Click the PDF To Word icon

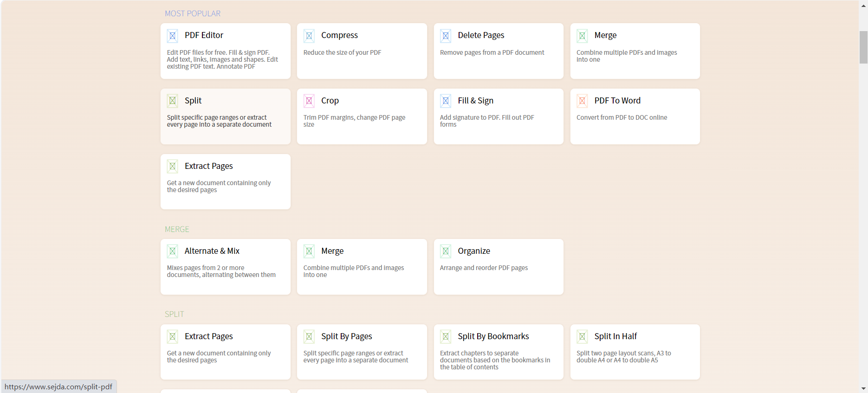pos(582,101)
